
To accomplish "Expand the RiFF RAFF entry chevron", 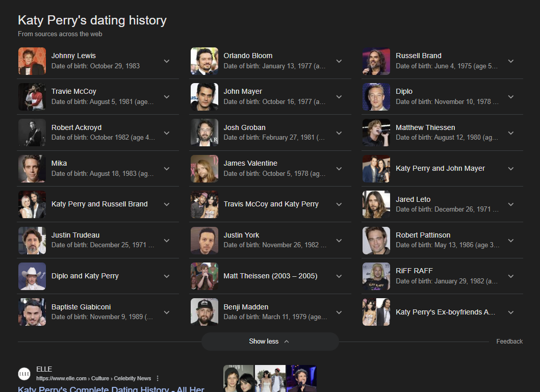I will [x=511, y=276].
